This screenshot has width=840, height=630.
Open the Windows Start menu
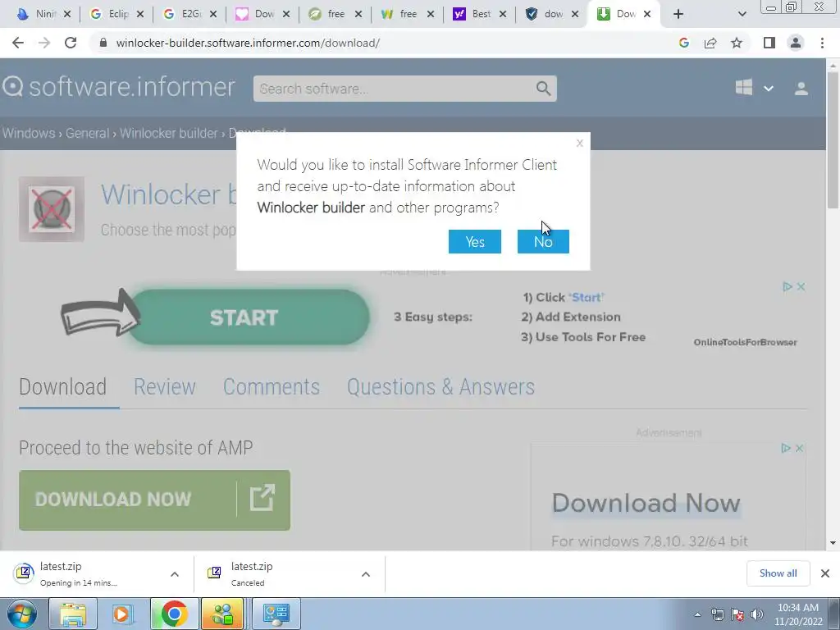click(x=21, y=614)
